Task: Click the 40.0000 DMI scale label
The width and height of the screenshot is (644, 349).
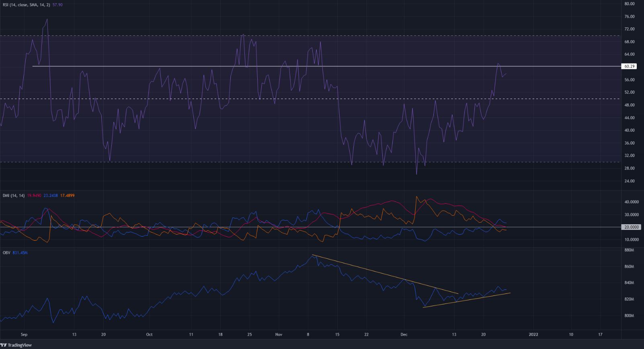Action: pos(631,202)
